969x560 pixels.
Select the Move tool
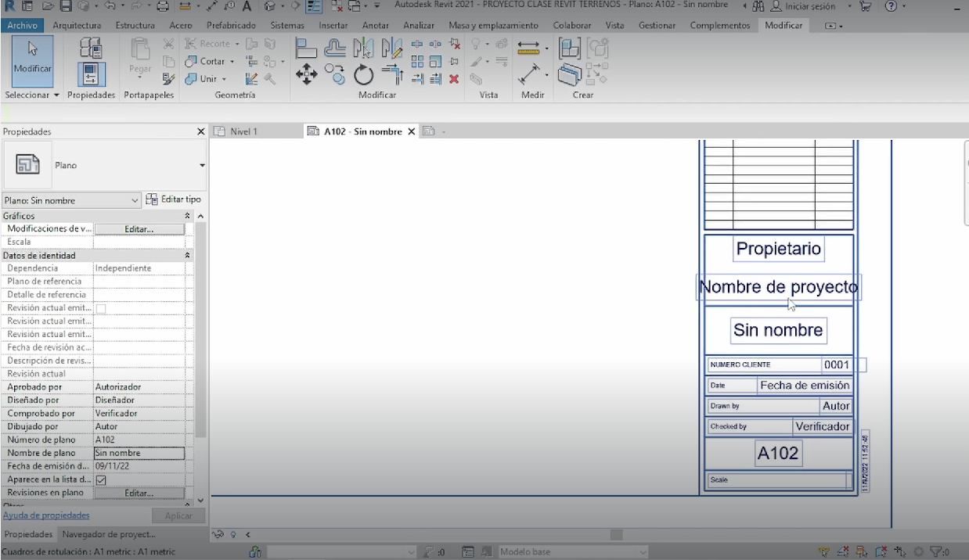click(x=306, y=75)
